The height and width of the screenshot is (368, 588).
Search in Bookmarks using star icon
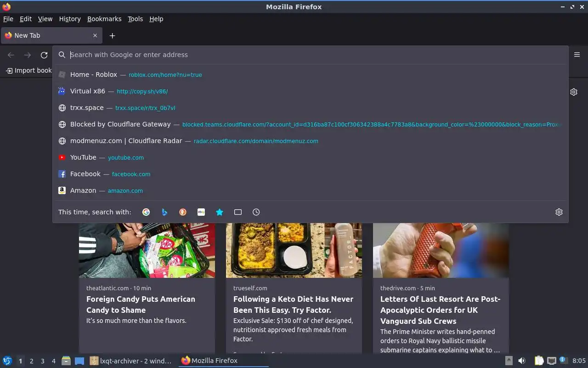[x=220, y=212]
